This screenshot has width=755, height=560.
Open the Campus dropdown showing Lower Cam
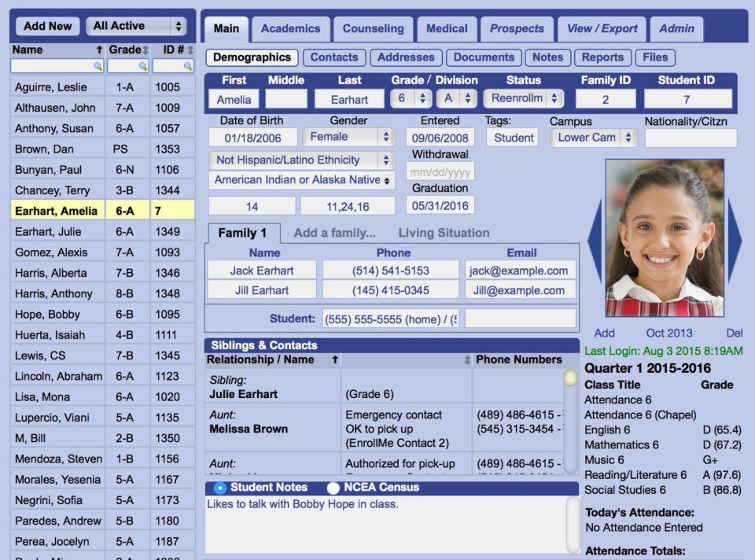pos(593,138)
